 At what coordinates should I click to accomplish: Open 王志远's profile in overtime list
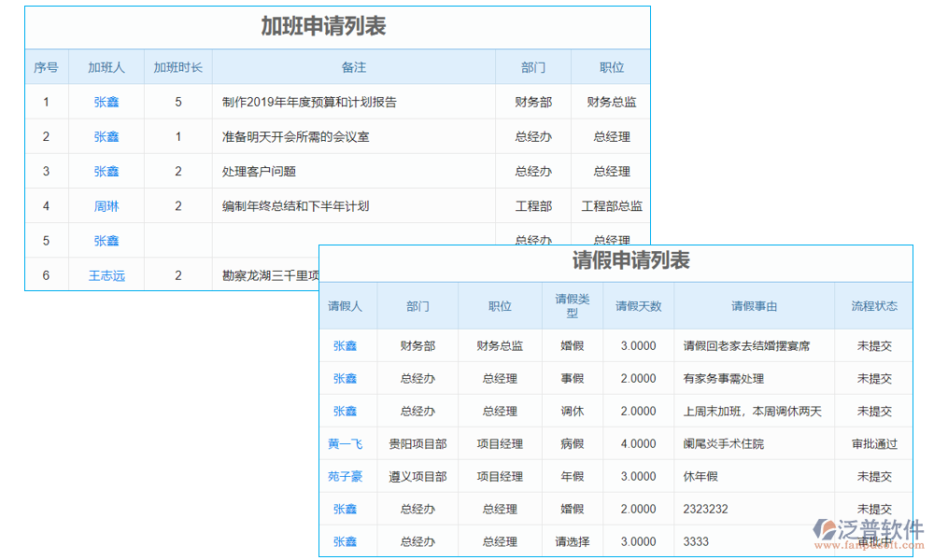click(106, 274)
